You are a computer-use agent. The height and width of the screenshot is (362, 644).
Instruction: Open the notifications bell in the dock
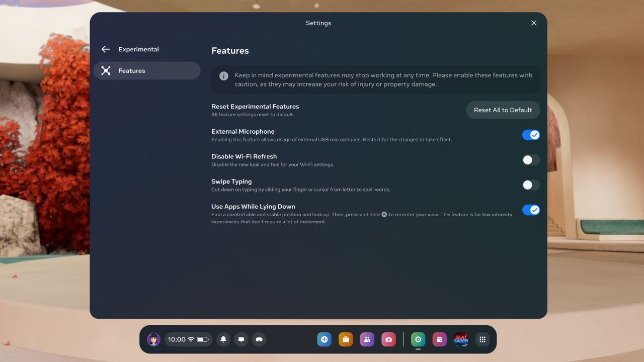pos(223,339)
